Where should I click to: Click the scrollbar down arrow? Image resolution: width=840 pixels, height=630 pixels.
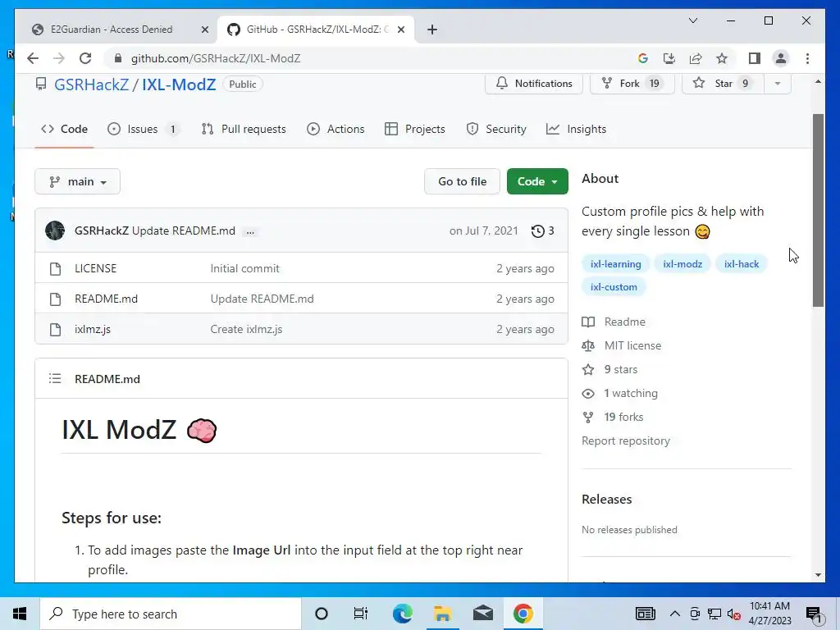818,575
